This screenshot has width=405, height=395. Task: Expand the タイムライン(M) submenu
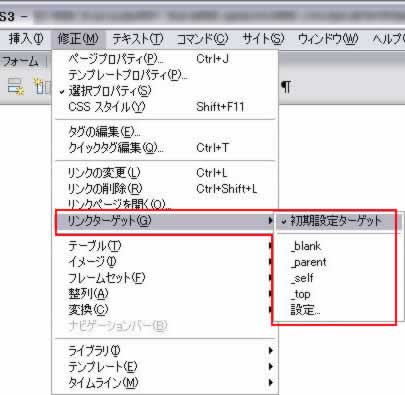(165, 383)
